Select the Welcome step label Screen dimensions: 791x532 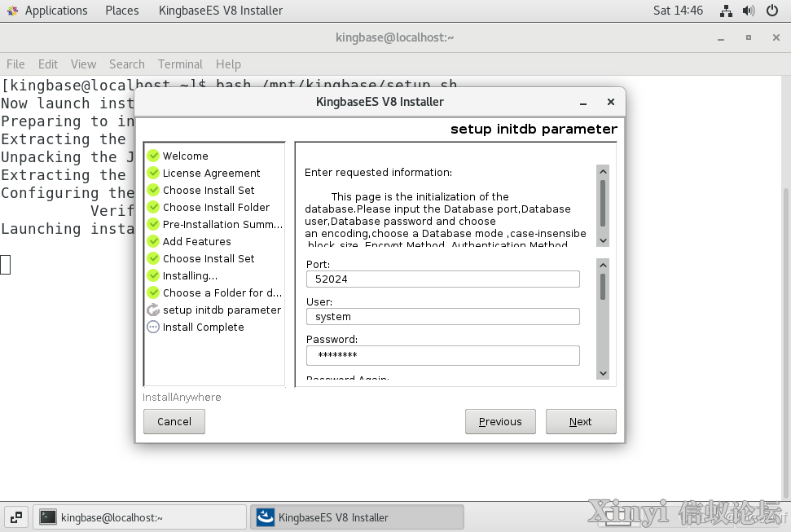(185, 156)
